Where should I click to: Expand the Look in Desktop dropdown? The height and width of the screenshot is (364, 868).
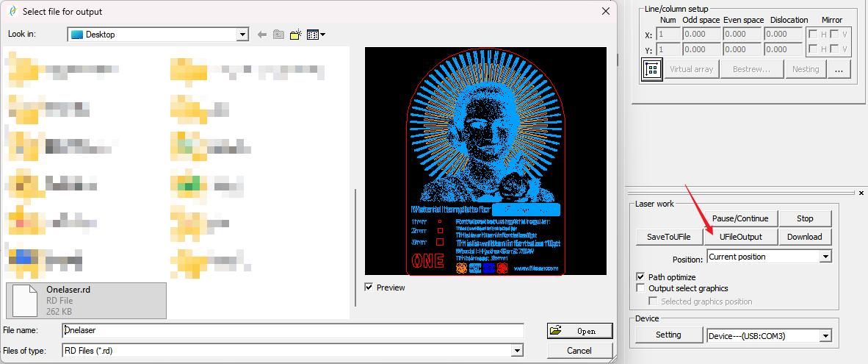pos(243,35)
